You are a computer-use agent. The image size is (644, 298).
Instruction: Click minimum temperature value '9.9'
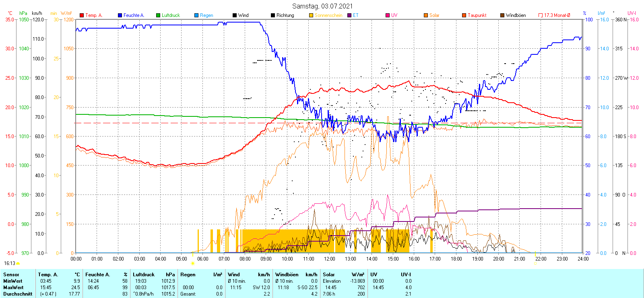[77, 281]
